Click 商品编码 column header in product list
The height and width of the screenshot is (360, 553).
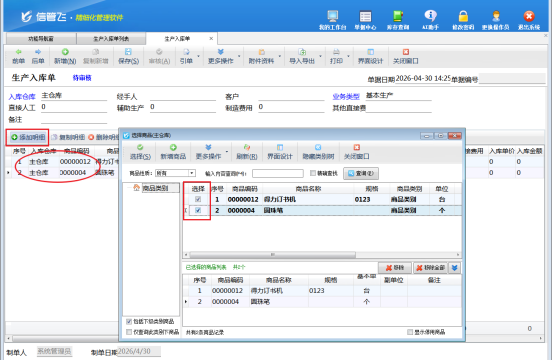(x=245, y=189)
